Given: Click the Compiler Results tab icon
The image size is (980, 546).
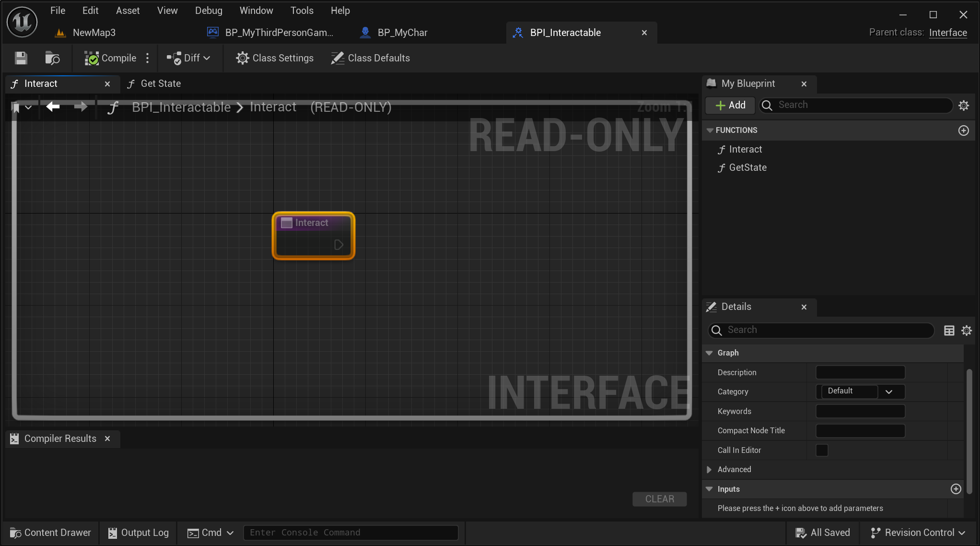Looking at the screenshot, I should [x=14, y=439].
